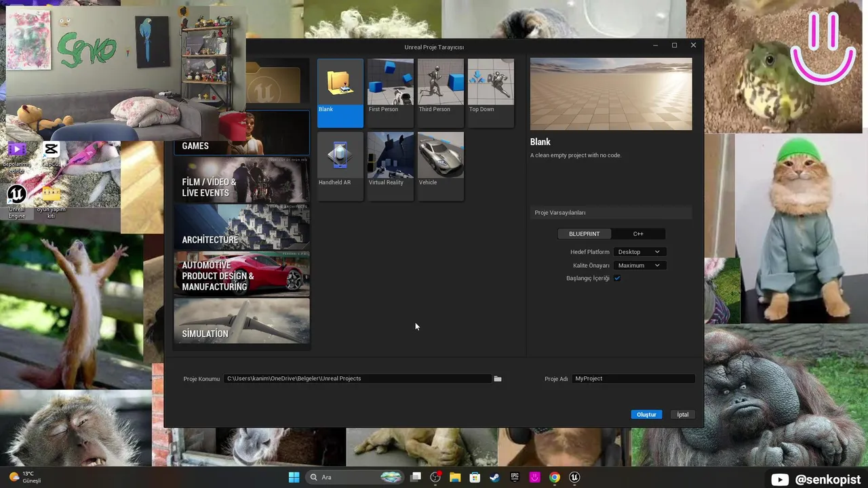
Task: Open the weather widget showing 13°C
Action: (26, 477)
